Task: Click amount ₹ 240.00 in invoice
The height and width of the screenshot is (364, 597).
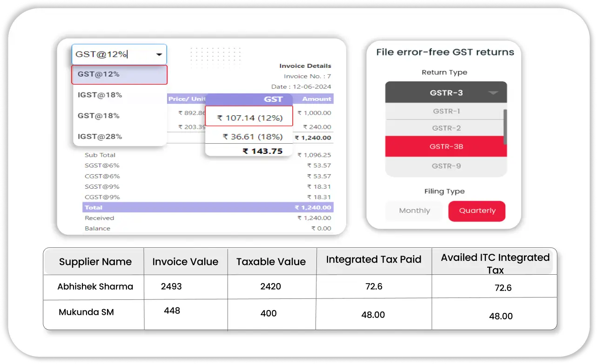Action: [x=317, y=127]
